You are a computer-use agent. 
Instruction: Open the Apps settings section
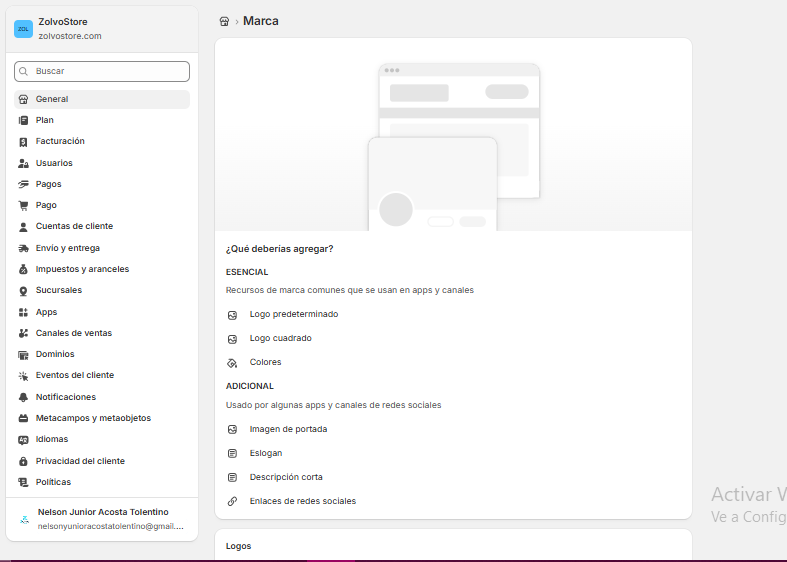point(102,312)
